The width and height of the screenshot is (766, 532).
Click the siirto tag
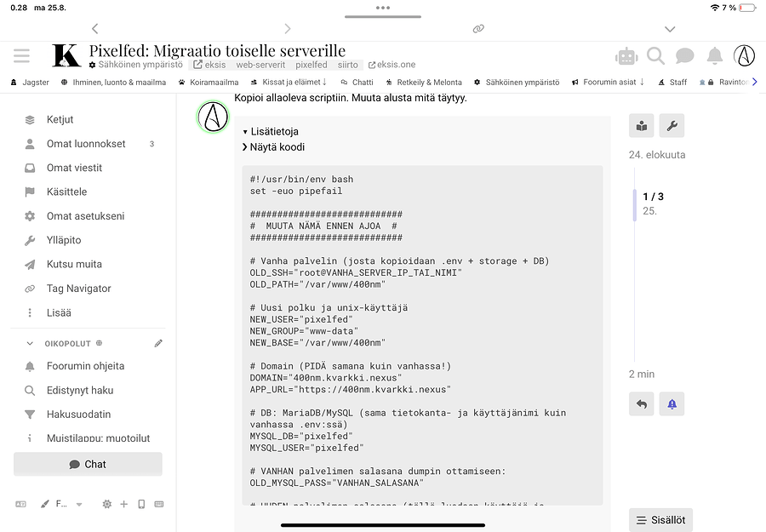pos(348,65)
